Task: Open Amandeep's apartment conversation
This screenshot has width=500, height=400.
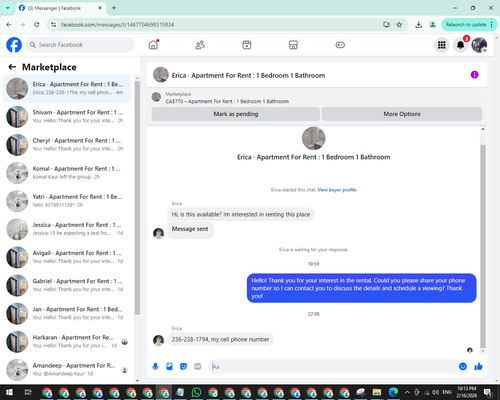Action: tap(67, 369)
